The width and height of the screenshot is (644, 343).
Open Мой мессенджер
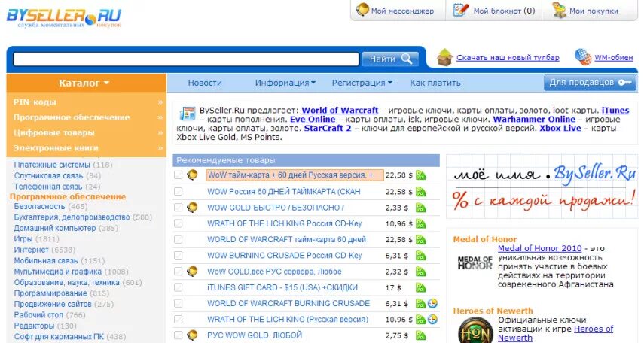click(402, 11)
